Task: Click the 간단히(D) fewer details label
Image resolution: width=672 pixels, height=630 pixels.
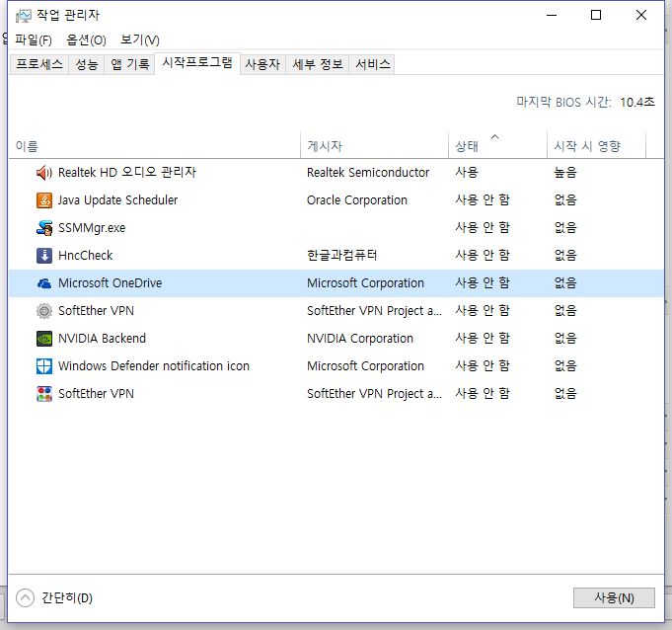Action: pyautogui.click(x=67, y=597)
